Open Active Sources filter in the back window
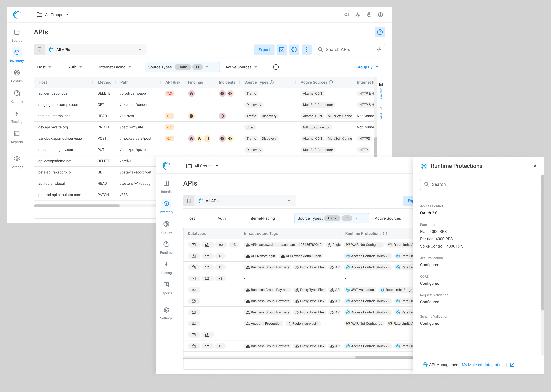Viewport: 551px width, 392px height. point(241,67)
